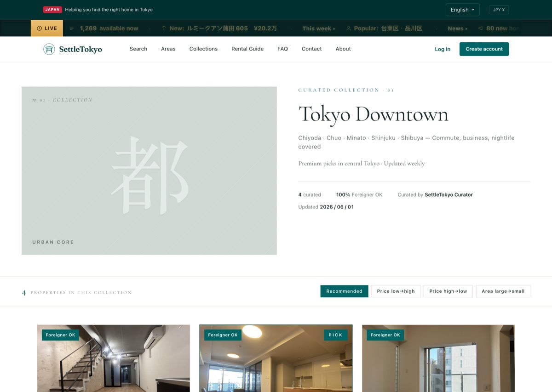Open the Rental Guide page

247,49
